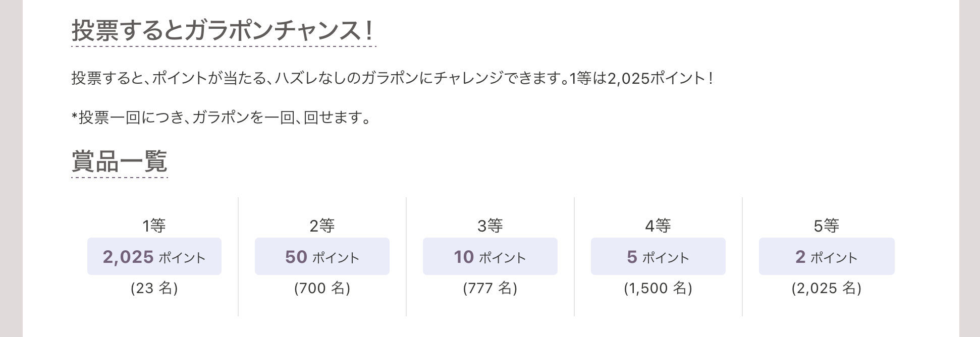Click the 賞品一覧 heading
980x337 pixels.
tap(119, 161)
